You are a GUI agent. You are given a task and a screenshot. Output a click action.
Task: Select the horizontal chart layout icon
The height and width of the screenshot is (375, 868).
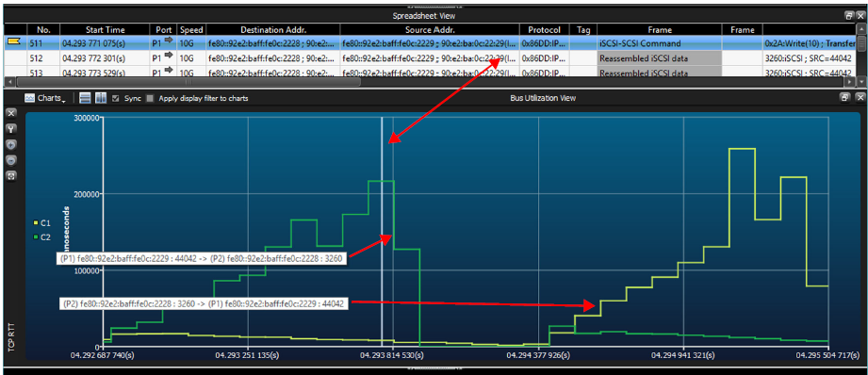pos(85,98)
